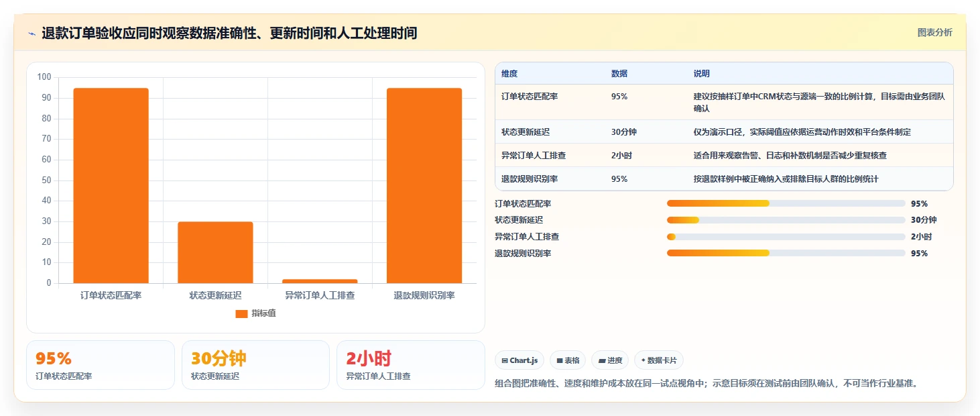The height and width of the screenshot is (416, 980).
Task: Click the 状态更新延迟 x-axis label
Action: (215, 295)
